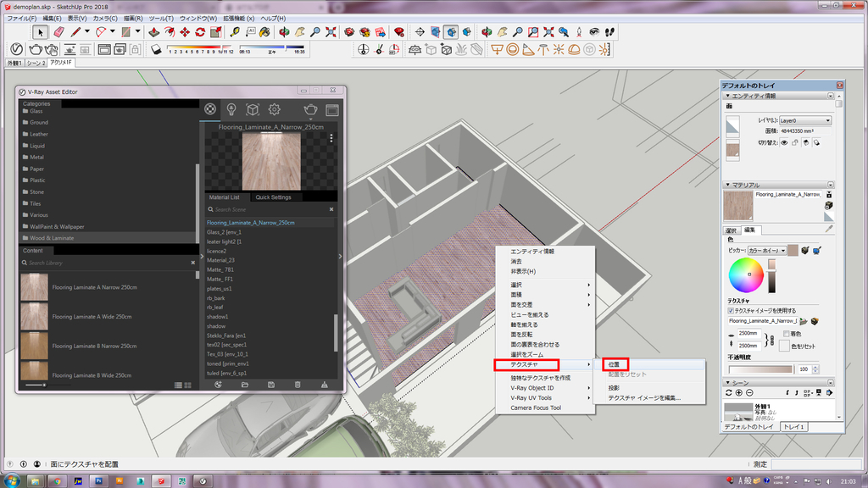Screen dimensions: 868x488
Task: Select the arrow Select tool
Action: point(40,32)
